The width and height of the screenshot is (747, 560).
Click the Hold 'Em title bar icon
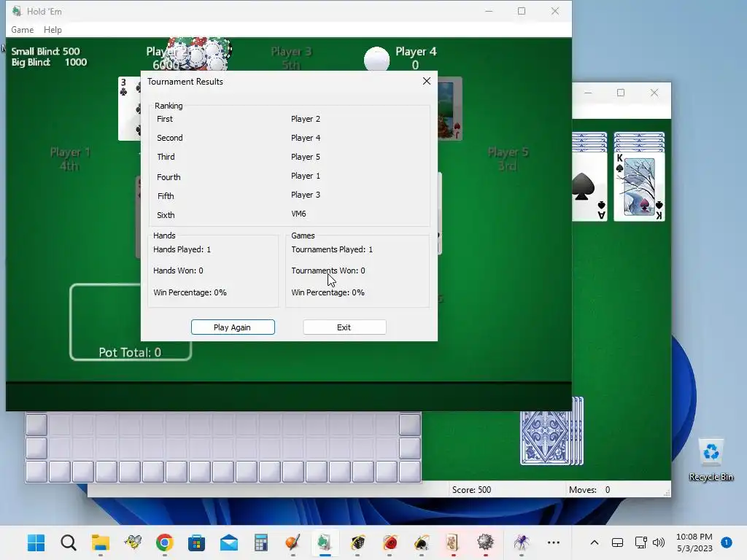(x=17, y=11)
